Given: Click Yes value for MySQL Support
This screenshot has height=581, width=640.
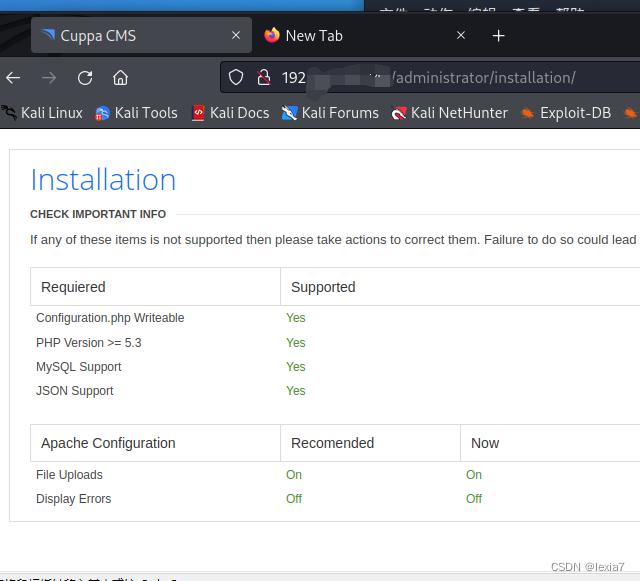Looking at the screenshot, I should (296, 367).
